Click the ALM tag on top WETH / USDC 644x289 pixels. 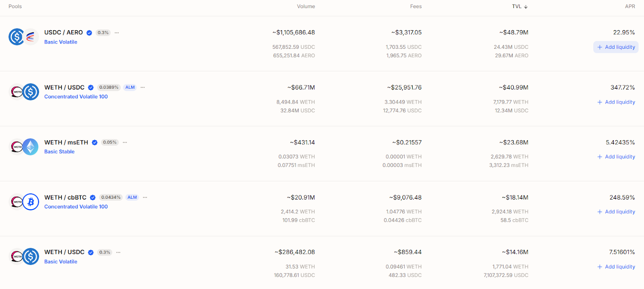point(130,87)
